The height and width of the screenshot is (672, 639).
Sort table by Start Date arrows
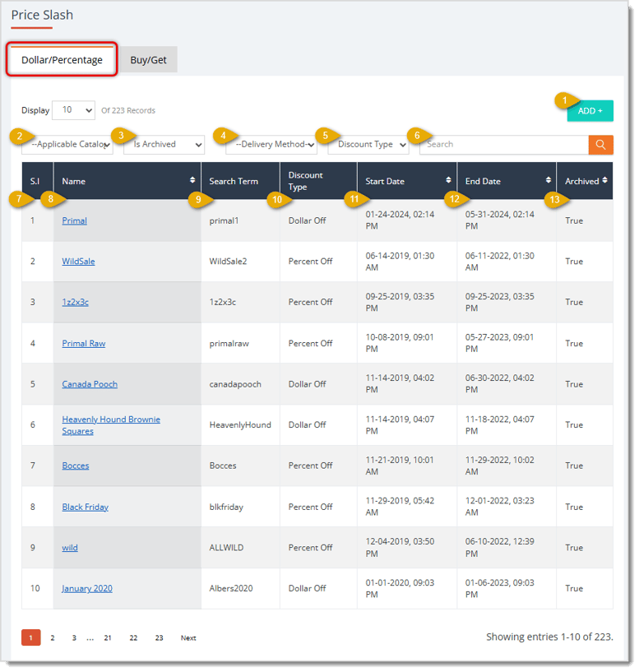pos(448,180)
